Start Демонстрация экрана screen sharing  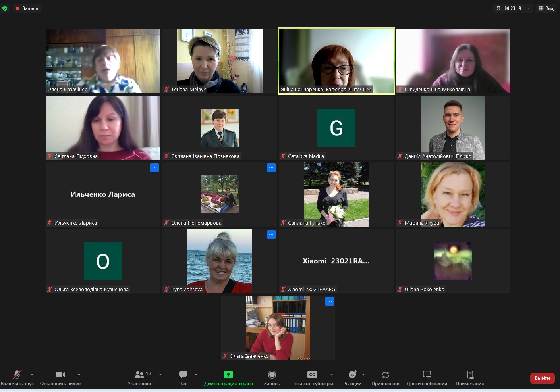tap(228, 377)
